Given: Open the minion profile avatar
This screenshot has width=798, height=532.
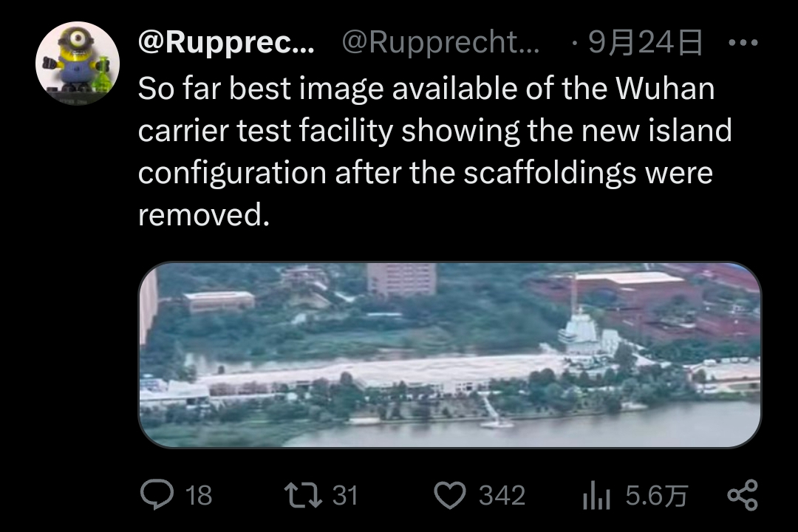Looking at the screenshot, I should 78,63.
